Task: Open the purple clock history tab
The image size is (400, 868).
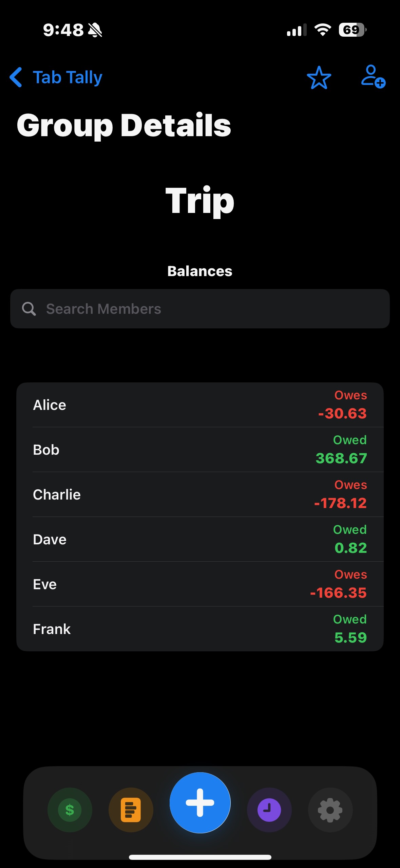Action: tap(269, 810)
